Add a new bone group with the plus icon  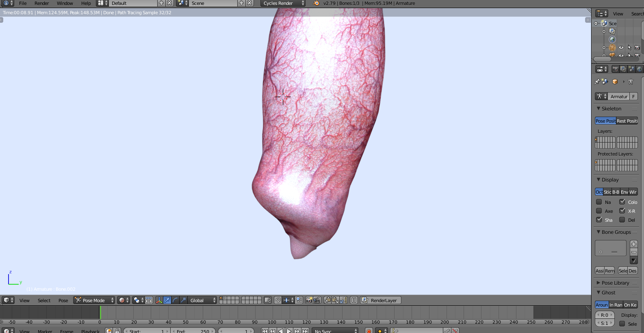(x=634, y=244)
